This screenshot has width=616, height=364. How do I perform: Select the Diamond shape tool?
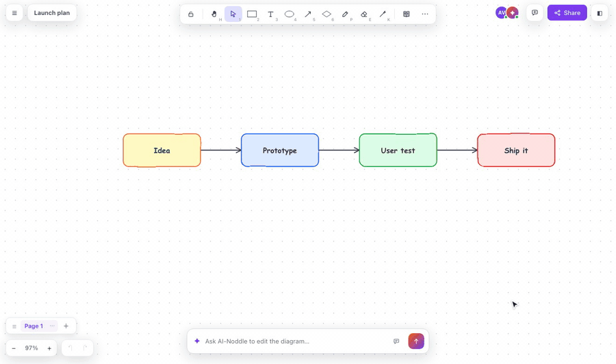coord(326,14)
